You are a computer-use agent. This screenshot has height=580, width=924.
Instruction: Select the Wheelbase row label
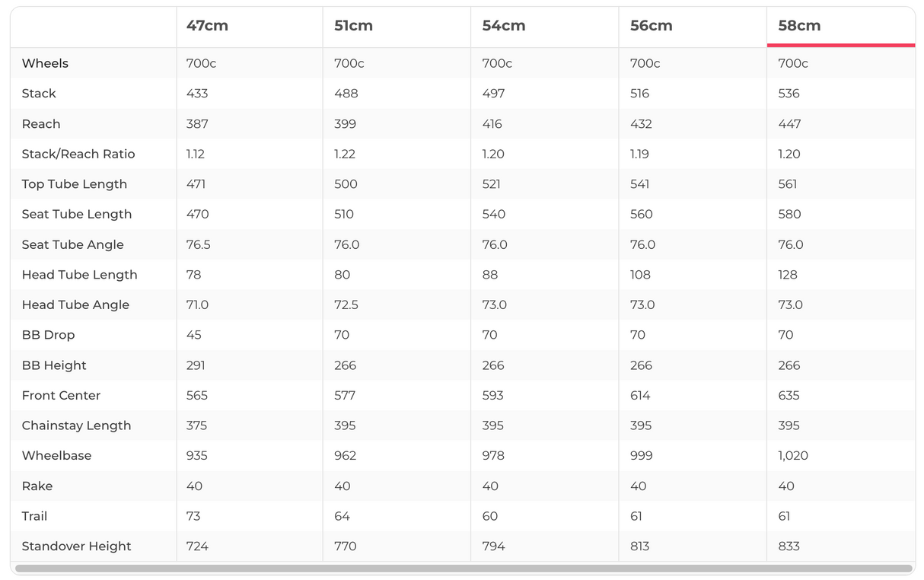pyautogui.click(x=56, y=456)
